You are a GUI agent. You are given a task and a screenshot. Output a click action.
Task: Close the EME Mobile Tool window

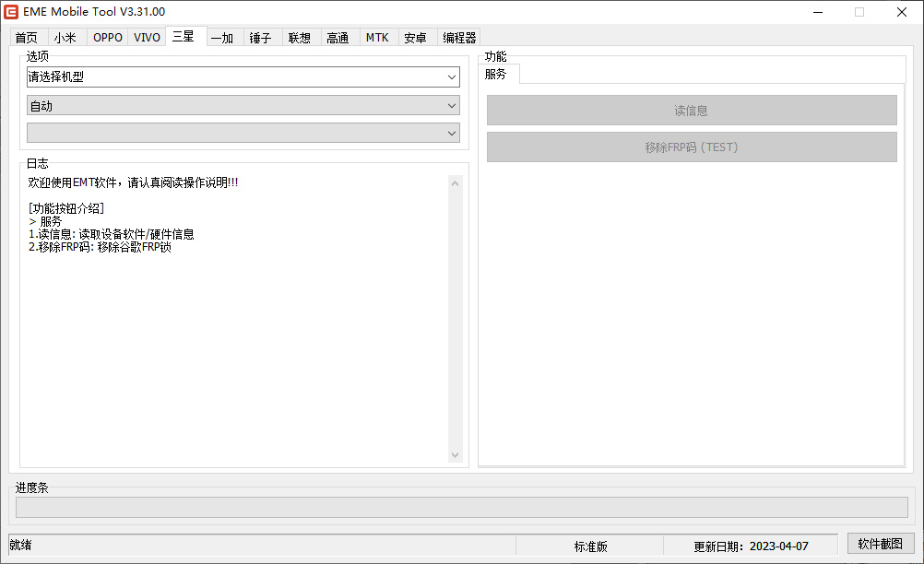click(902, 12)
